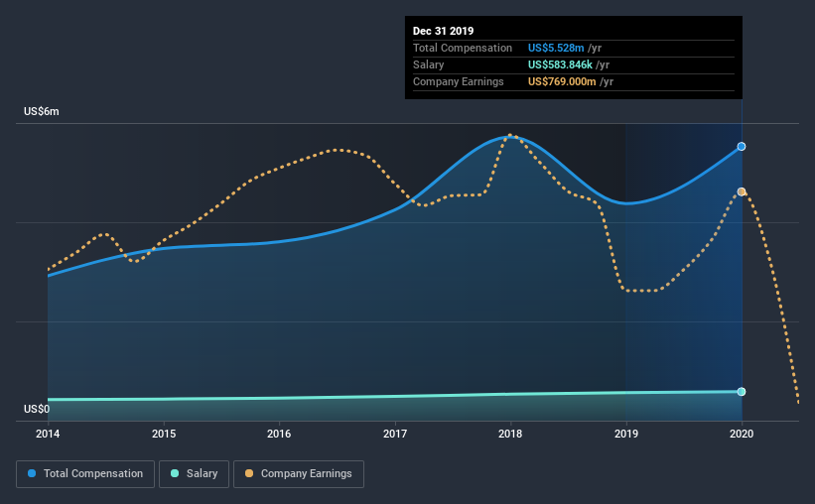The height and width of the screenshot is (504, 815).
Task: Toggle the Salary legend button
Action: click(194, 474)
